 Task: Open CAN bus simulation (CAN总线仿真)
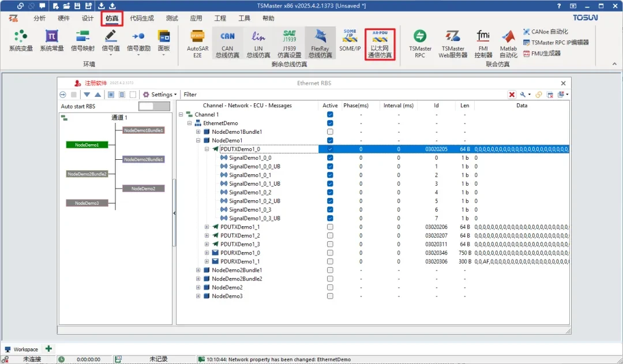pyautogui.click(x=227, y=43)
